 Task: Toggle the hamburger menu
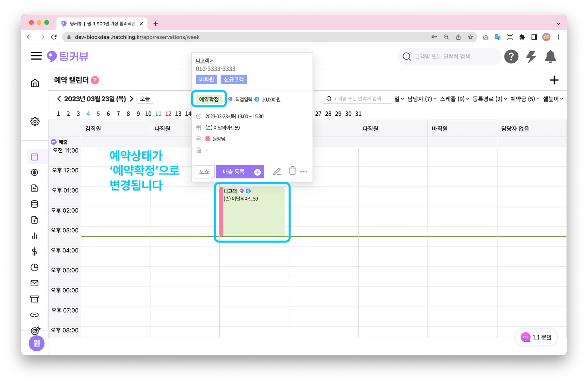point(36,56)
